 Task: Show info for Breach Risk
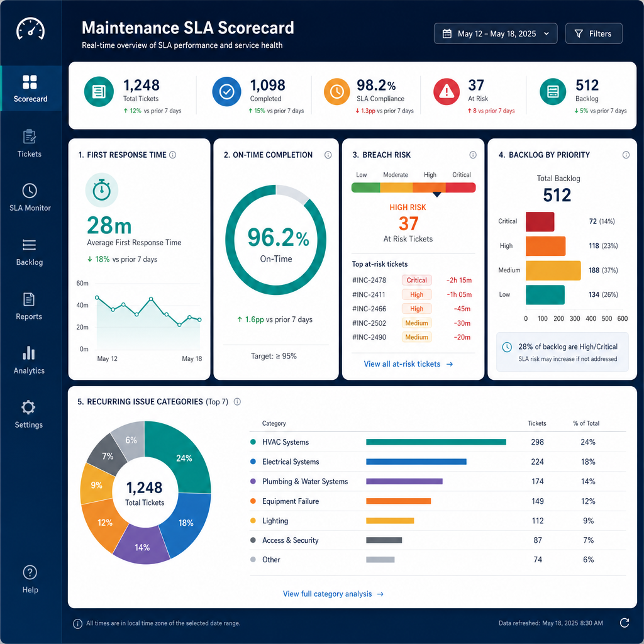(x=473, y=155)
